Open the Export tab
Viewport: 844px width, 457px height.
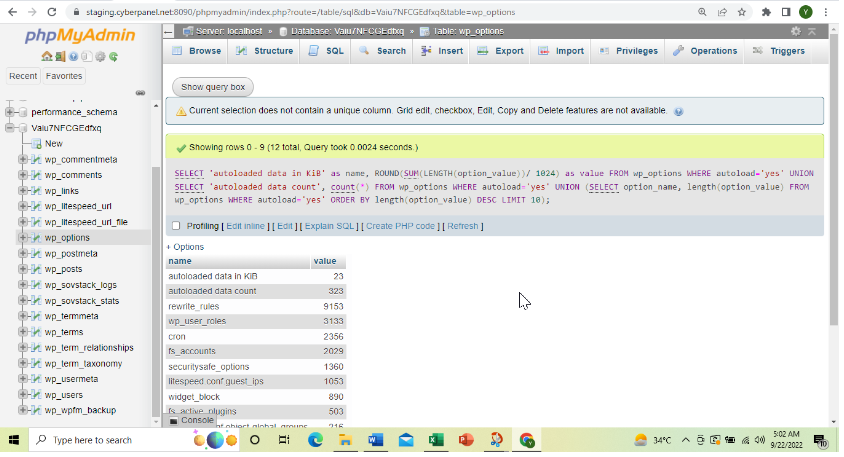500,51
